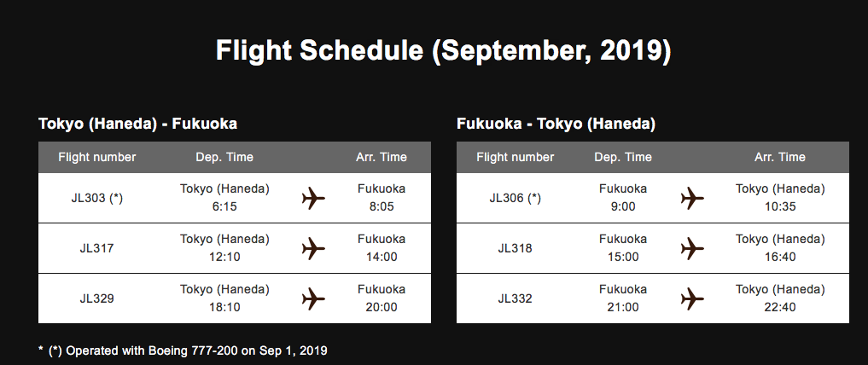
Task: Click the 6:15 Tokyo (Haneda) departure time
Action: click(224, 206)
